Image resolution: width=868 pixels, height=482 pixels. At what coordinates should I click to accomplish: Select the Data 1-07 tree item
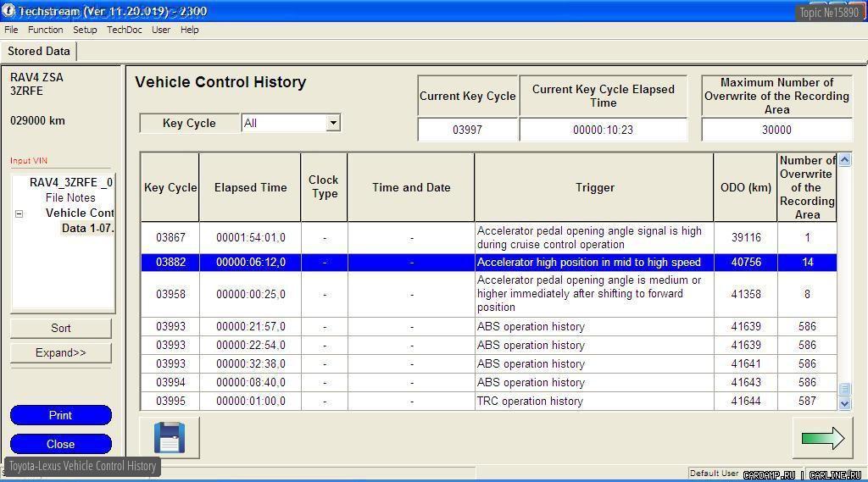pos(86,228)
